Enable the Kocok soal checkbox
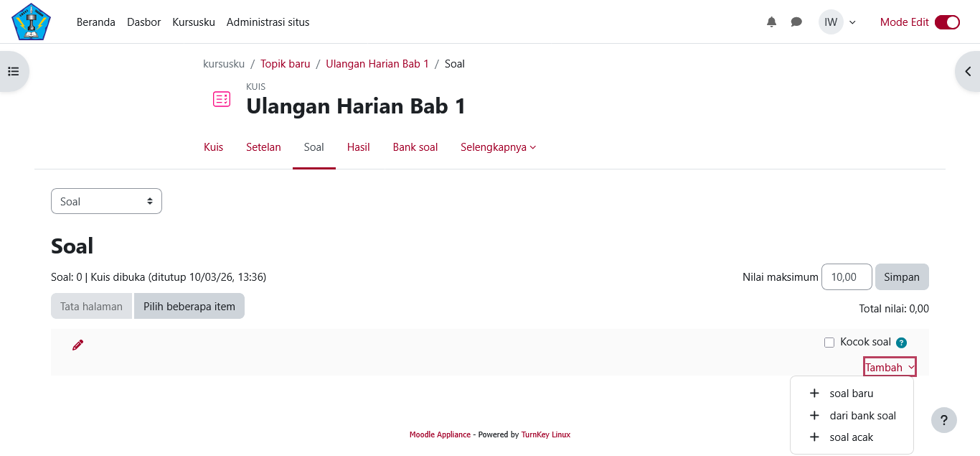The image size is (980, 456). tap(829, 343)
